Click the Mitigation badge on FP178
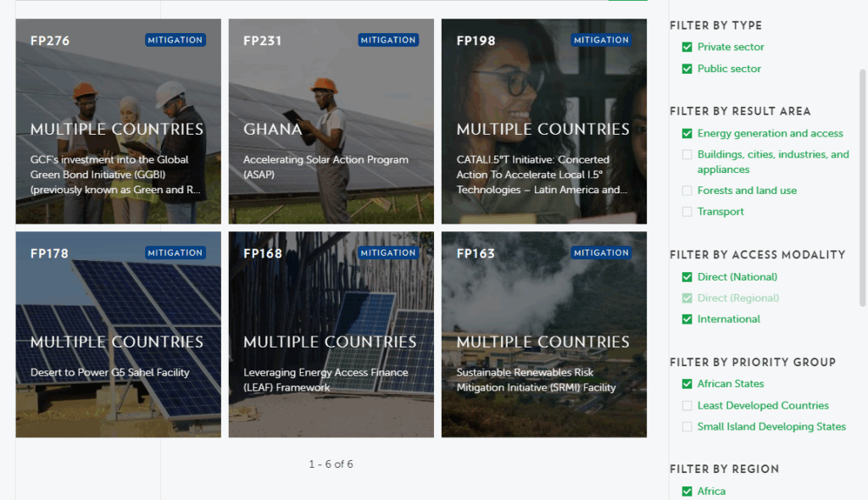This screenshot has width=868, height=500. pos(175,253)
